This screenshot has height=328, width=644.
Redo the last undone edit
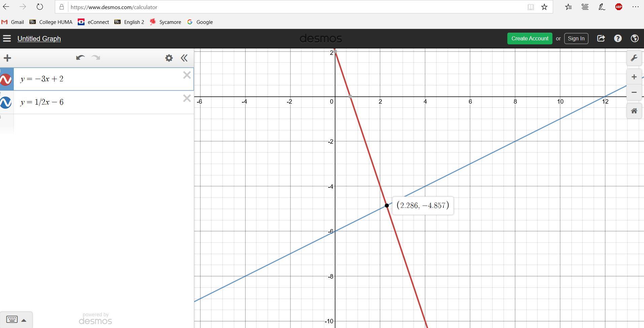coord(96,58)
